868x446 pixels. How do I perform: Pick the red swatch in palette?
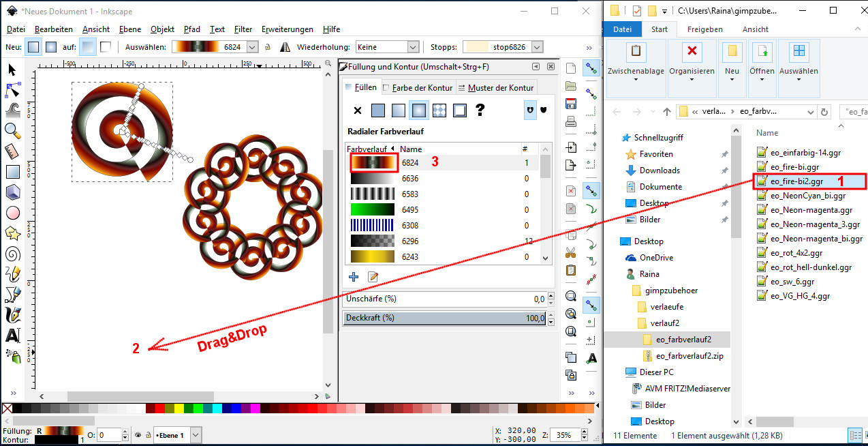(x=160, y=408)
